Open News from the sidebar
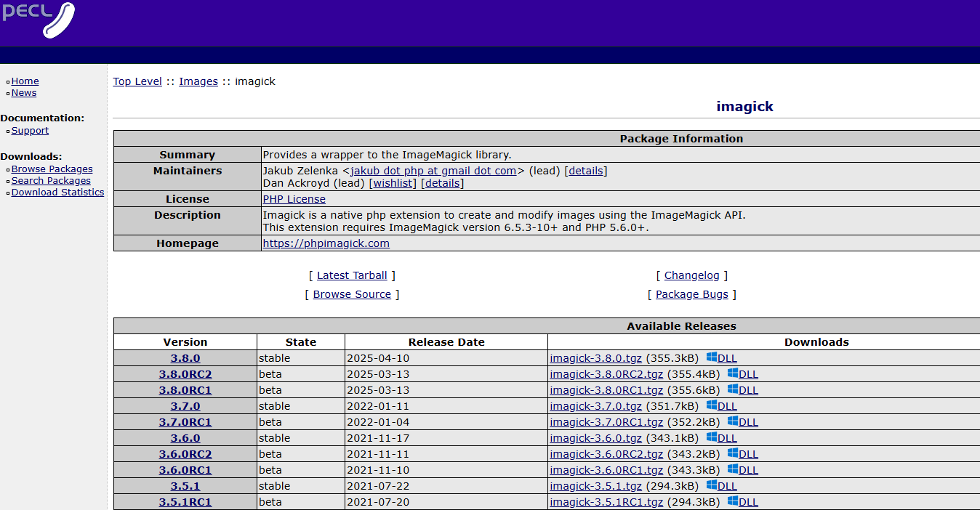 (23, 93)
